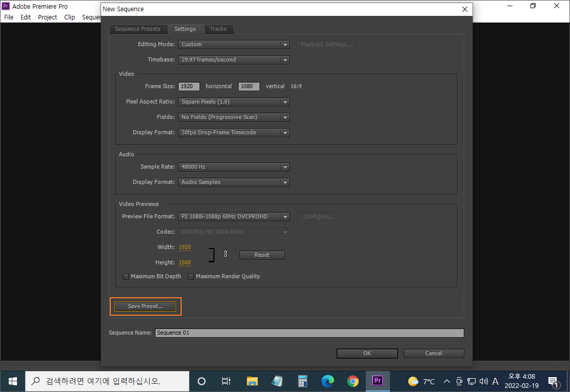Open the Calculator app in taskbar

coord(303,381)
